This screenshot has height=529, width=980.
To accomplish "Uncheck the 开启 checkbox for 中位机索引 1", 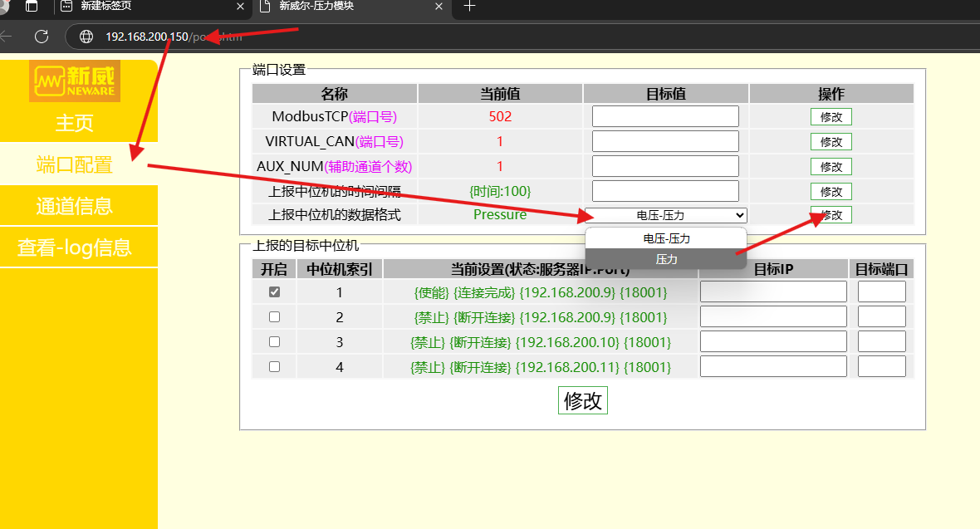I will [x=275, y=292].
